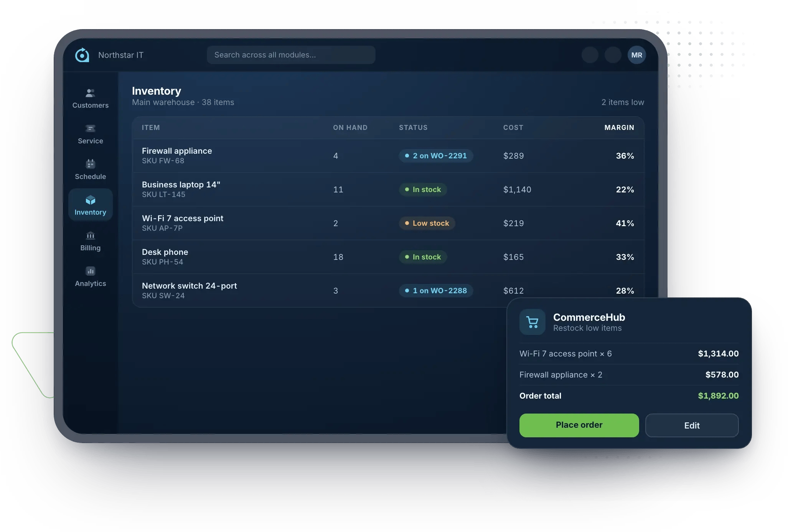The height and width of the screenshot is (532, 788).
Task: Click the $165 cost value
Action: [514, 257]
